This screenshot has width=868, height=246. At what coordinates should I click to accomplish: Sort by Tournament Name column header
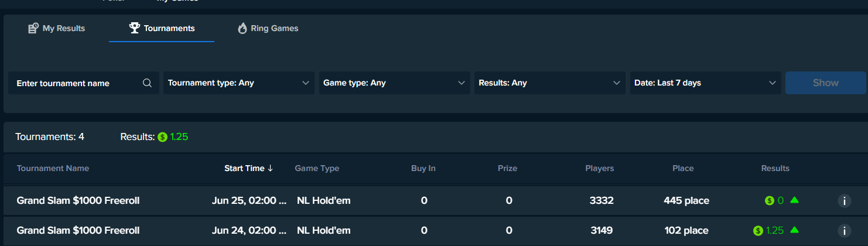[53, 168]
